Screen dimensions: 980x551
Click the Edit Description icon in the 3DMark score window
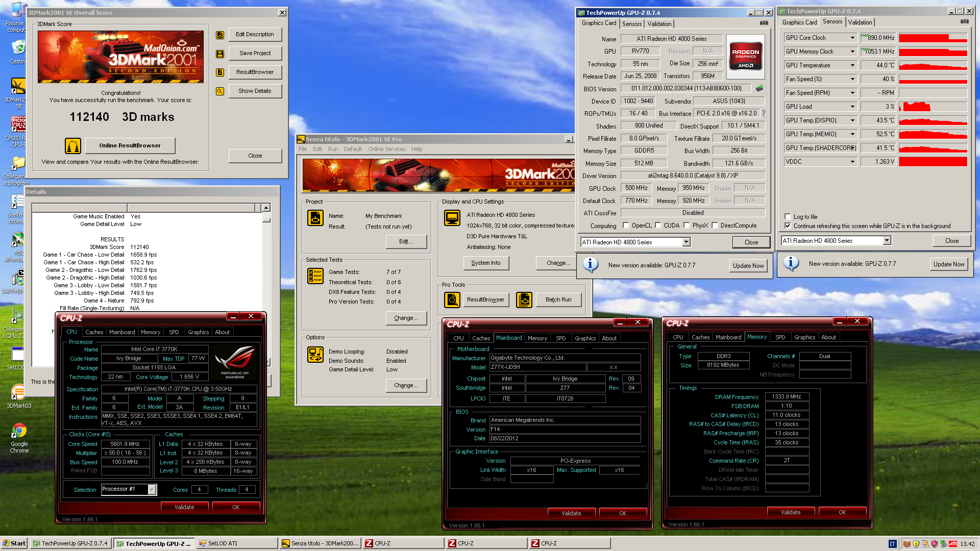[x=220, y=35]
